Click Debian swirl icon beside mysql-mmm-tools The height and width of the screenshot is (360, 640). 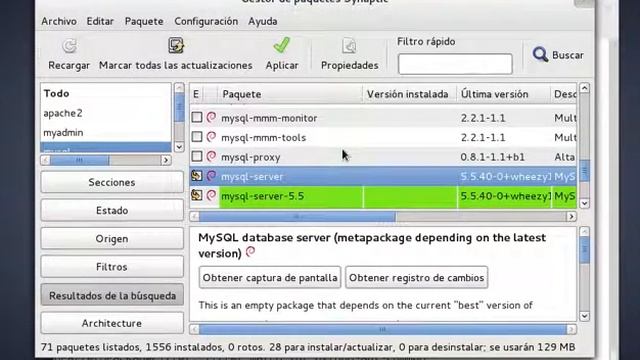(x=211, y=137)
